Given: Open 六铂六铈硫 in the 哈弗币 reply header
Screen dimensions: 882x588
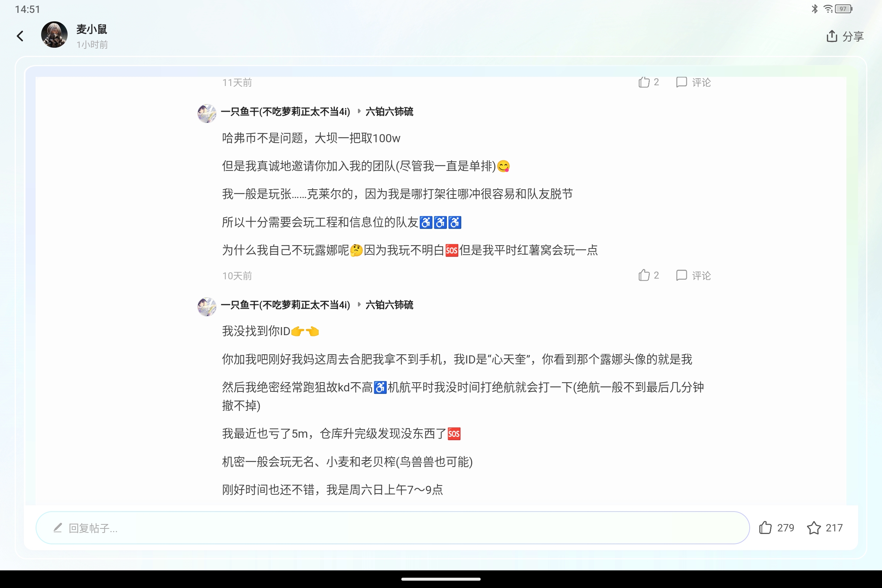Looking at the screenshot, I should click(389, 111).
